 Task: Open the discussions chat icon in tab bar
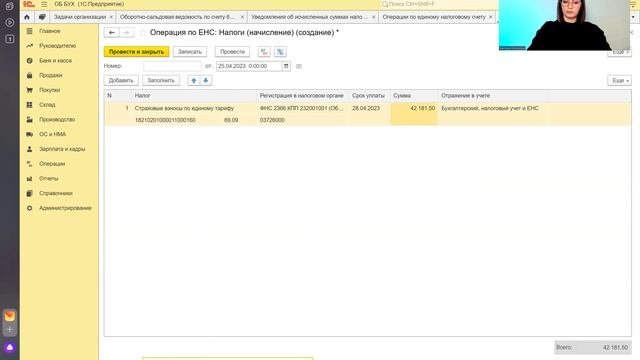point(42,17)
